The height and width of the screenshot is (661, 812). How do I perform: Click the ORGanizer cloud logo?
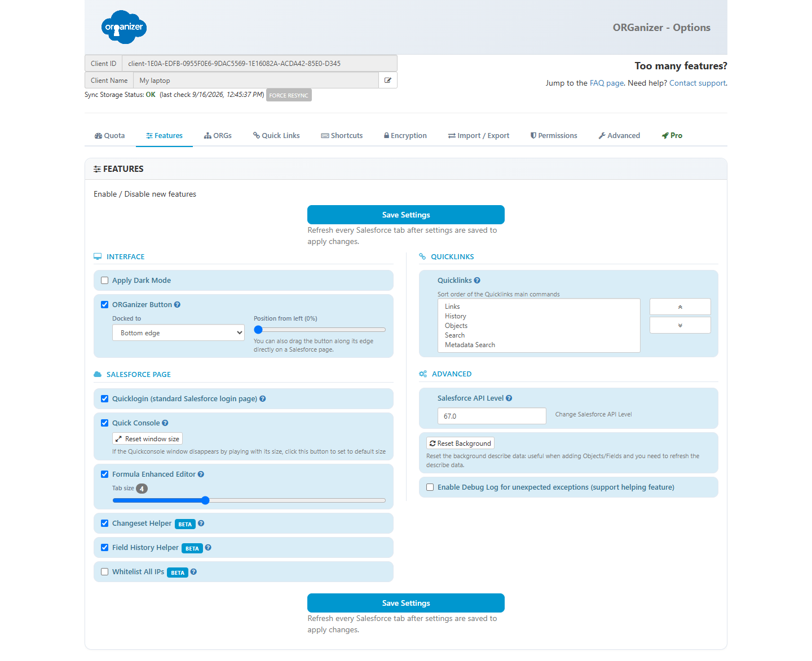tap(124, 27)
